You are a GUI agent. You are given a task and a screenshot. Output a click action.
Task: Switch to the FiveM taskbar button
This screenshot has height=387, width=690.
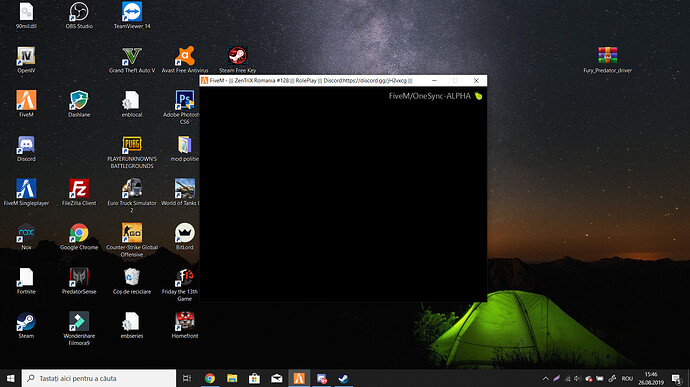pyautogui.click(x=299, y=378)
